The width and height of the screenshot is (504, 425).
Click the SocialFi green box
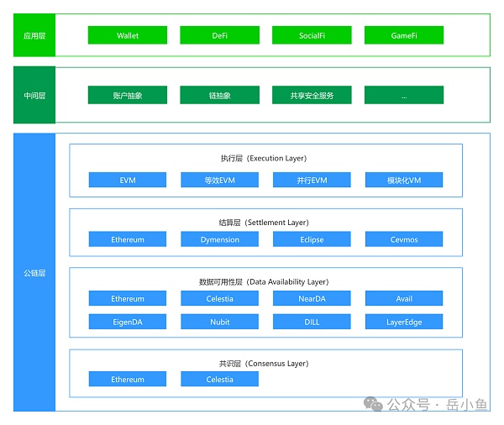pyautogui.click(x=312, y=35)
